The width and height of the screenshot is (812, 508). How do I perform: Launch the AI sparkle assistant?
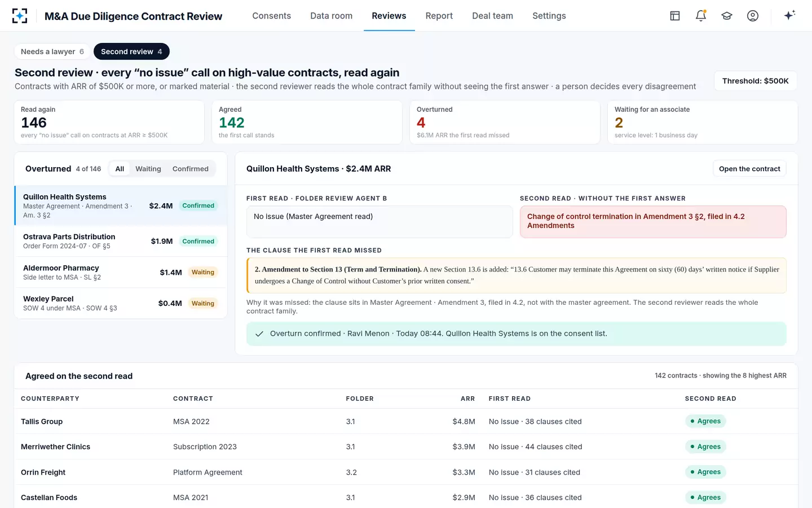[789, 15]
